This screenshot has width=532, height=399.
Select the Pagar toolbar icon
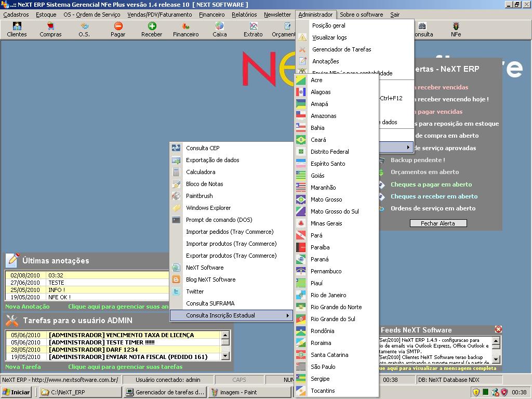(x=117, y=30)
